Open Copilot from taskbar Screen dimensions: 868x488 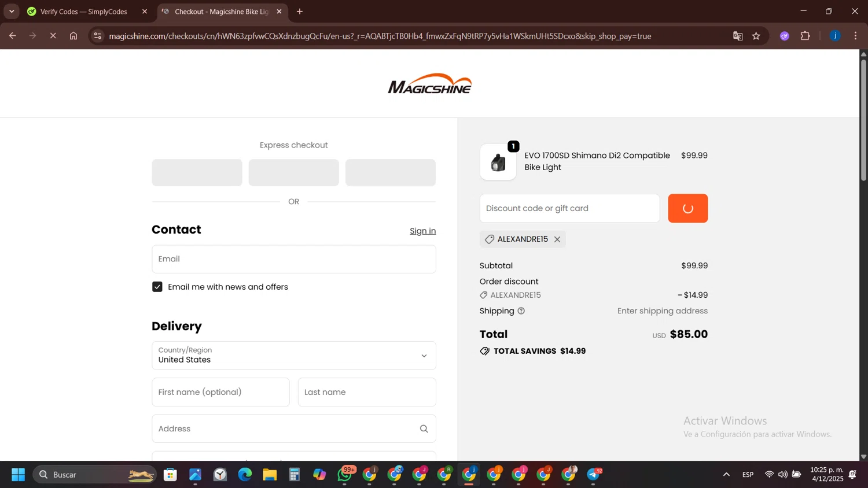point(319,475)
